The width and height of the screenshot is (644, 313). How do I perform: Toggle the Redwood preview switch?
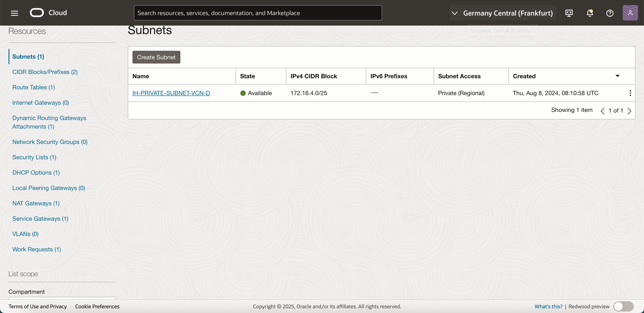(x=623, y=306)
